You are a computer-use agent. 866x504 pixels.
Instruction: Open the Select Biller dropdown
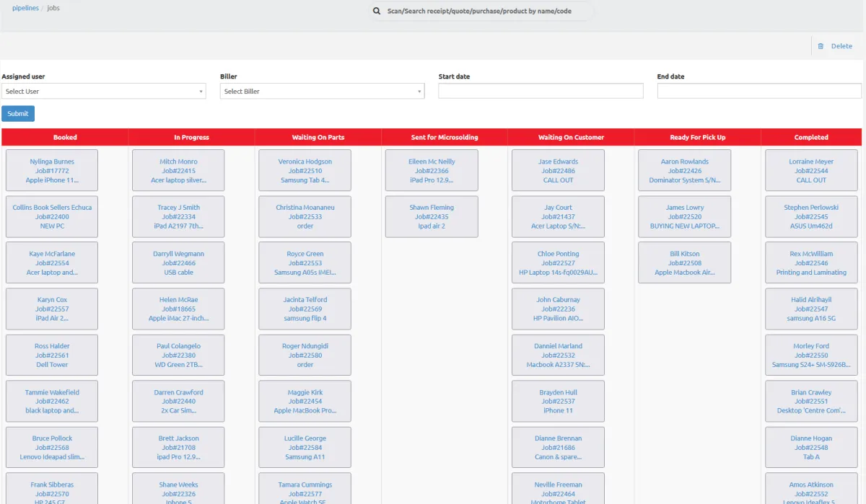pyautogui.click(x=322, y=92)
